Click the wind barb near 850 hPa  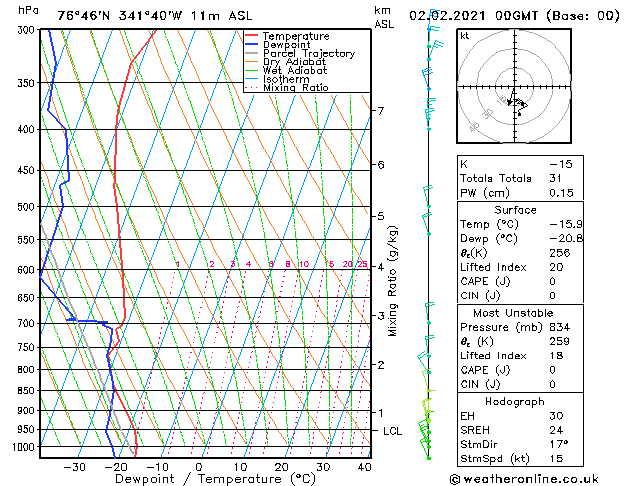pos(430,389)
